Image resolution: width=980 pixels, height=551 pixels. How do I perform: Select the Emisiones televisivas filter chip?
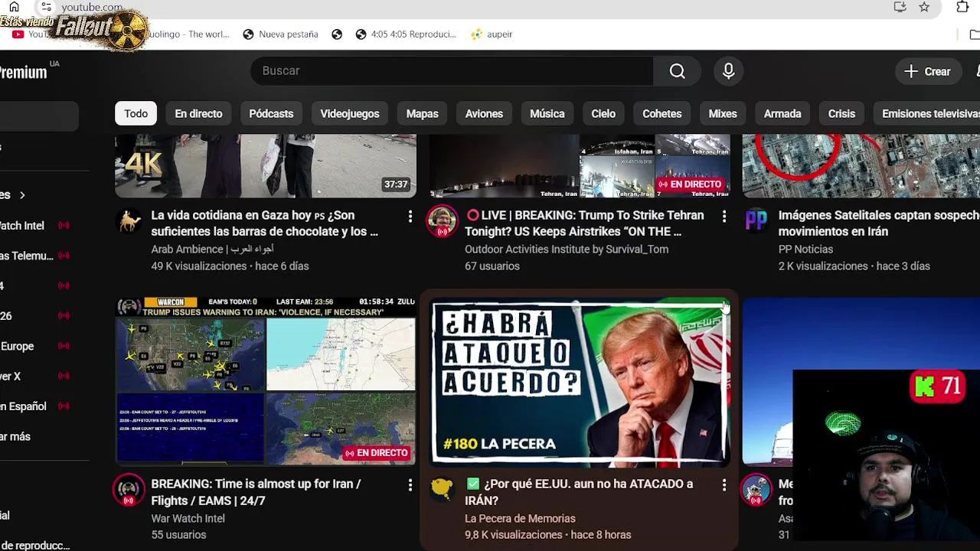(x=926, y=113)
